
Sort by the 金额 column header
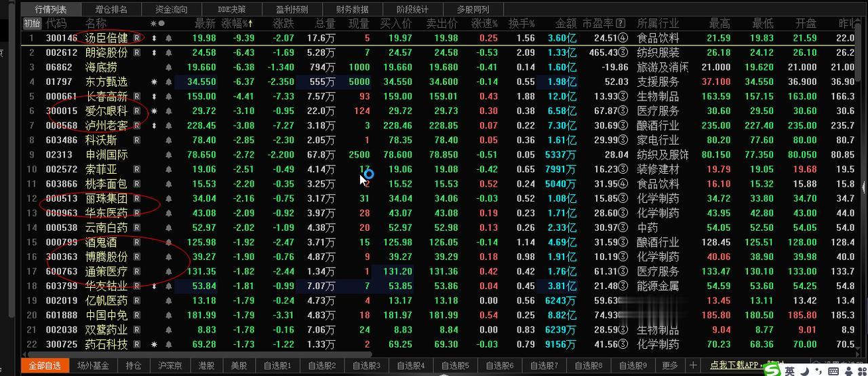coord(565,24)
